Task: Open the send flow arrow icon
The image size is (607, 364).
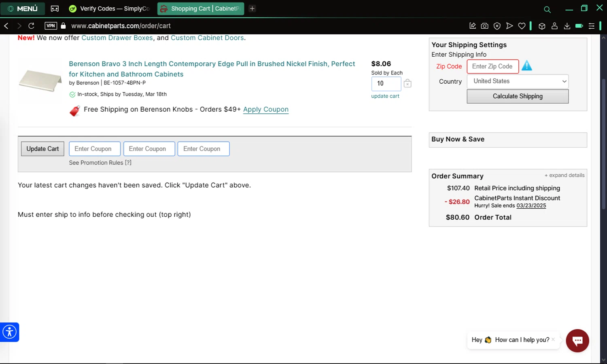Action: [509, 26]
